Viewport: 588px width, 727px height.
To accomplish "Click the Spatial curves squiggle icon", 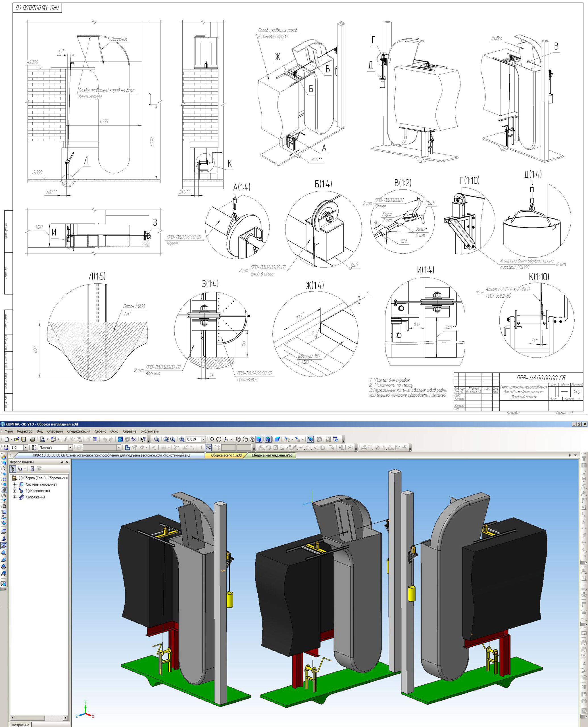I will (x=4, y=469).
